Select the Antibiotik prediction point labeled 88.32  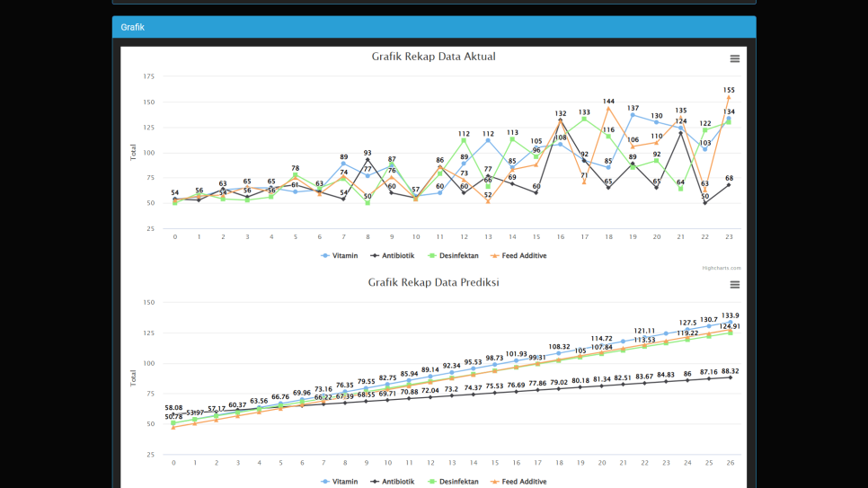click(730, 377)
